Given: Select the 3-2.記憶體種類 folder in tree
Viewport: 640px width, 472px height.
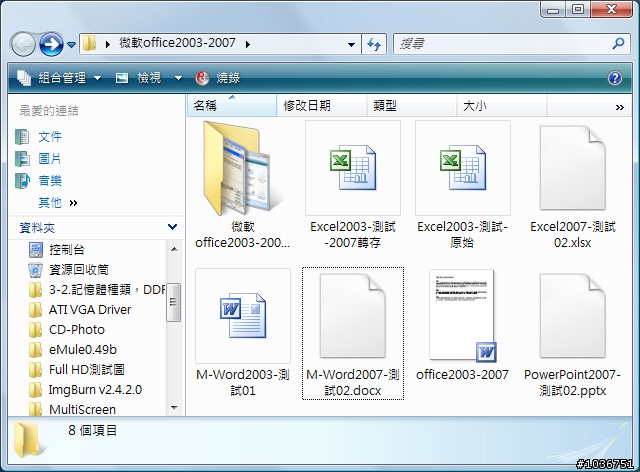Looking at the screenshot, I should click(107, 289).
